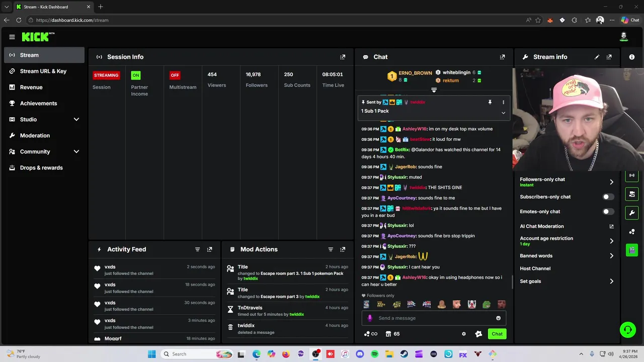The image size is (644, 362).
Task: Open Set goals options
Action: (x=567, y=282)
